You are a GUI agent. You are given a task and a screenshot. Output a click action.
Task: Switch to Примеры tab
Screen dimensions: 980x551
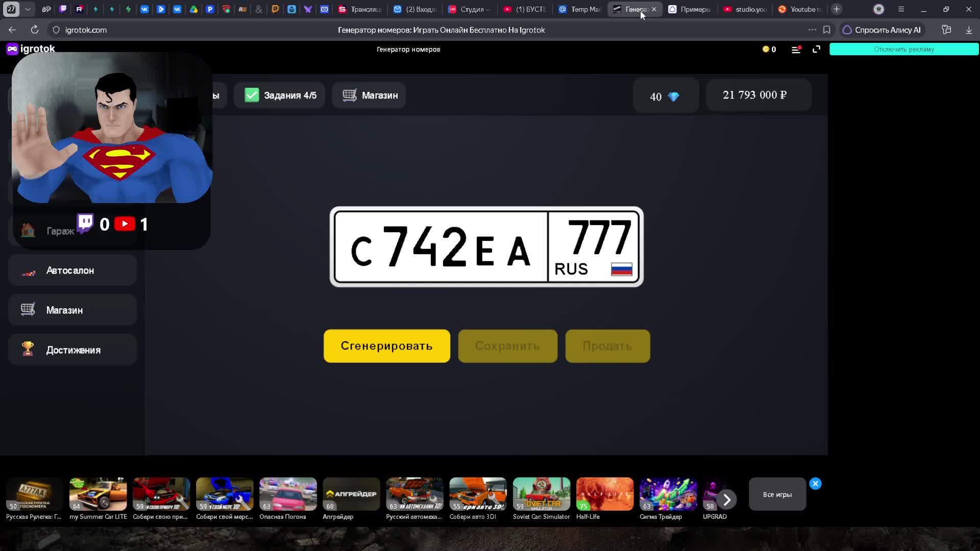[x=690, y=9]
